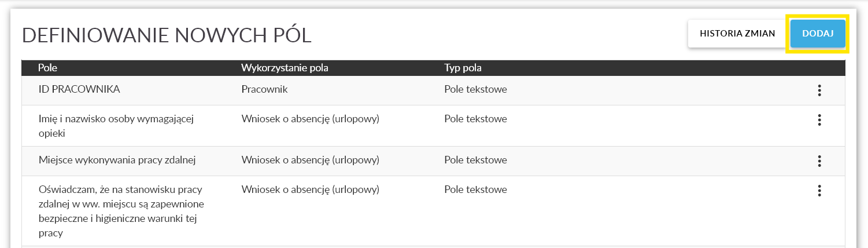Open options menu for Miejsce wykonywania pracy zdalnej
Screen dimensions: 868x248
[x=819, y=161]
